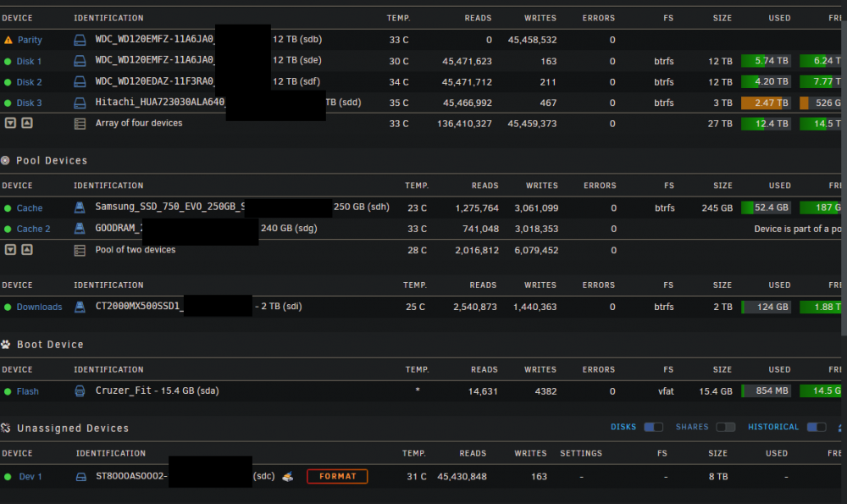This screenshot has height=504, width=847.
Task: Click Parity writes value 45,458,532
Action: [532, 40]
